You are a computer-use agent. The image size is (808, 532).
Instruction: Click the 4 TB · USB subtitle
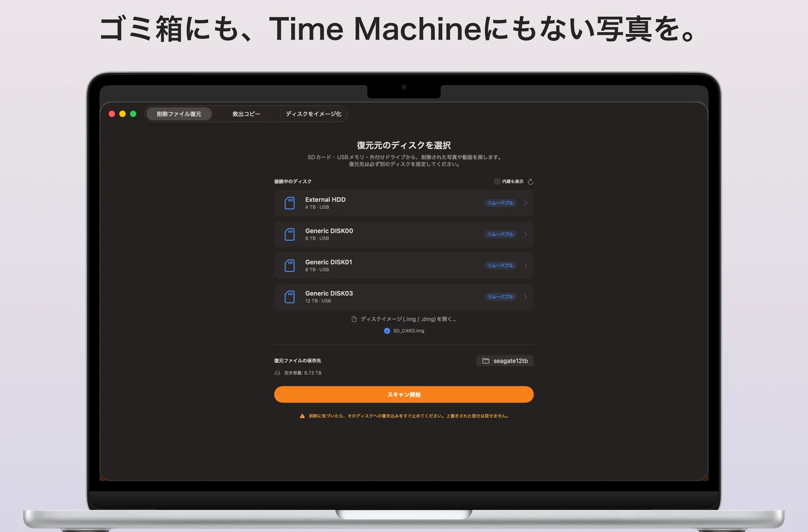(x=317, y=207)
